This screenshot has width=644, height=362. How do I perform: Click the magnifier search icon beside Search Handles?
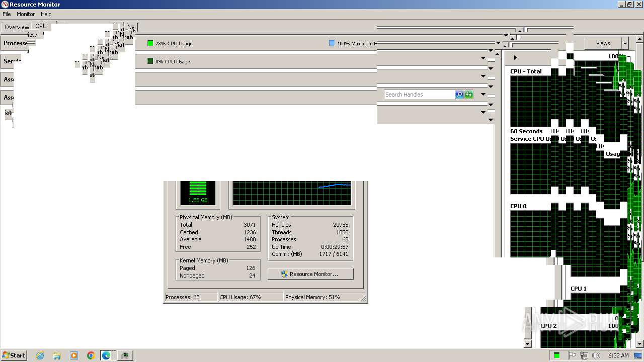tap(459, 95)
